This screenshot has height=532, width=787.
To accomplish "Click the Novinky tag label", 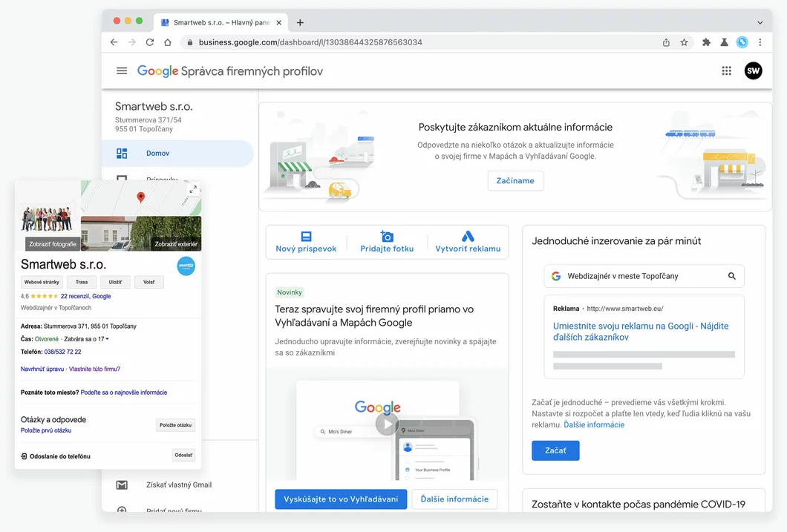I will coord(290,292).
